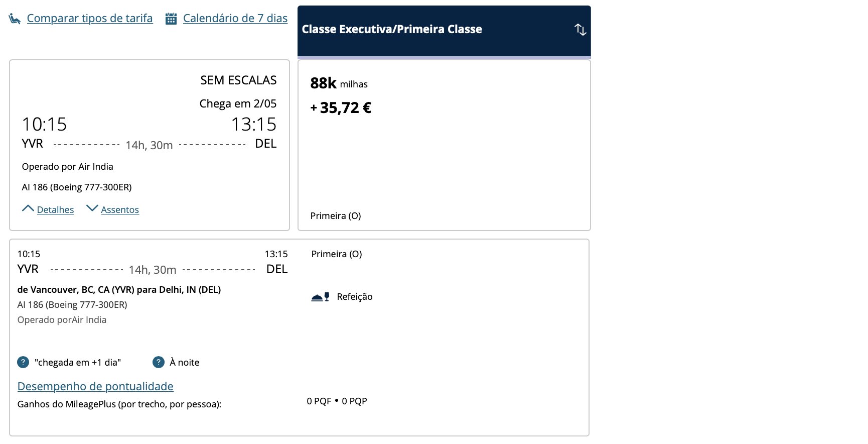Image resolution: width=868 pixels, height=444 pixels.
Task: Expand the Assentos chevron arrow
Action: point(92,208)
